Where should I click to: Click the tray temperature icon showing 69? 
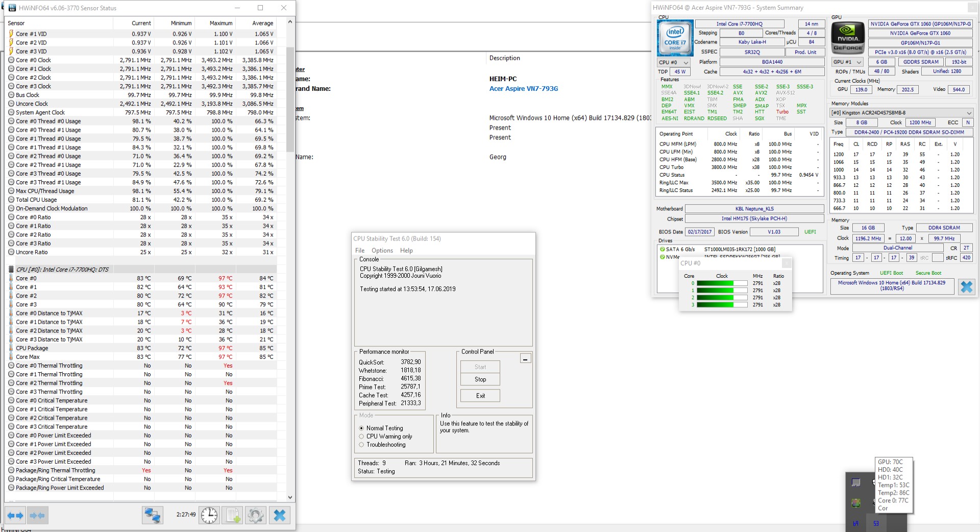pyautogui.click(x=856, y=523)
